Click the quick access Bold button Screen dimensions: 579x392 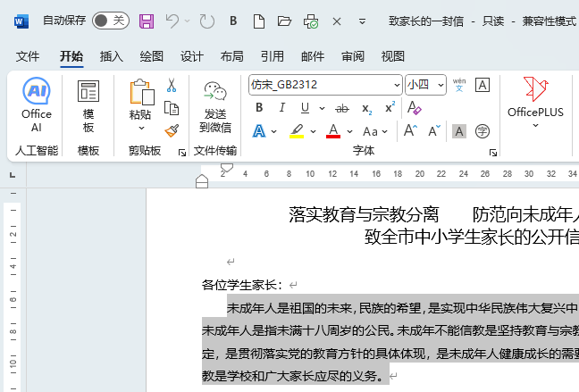point(233,21)
